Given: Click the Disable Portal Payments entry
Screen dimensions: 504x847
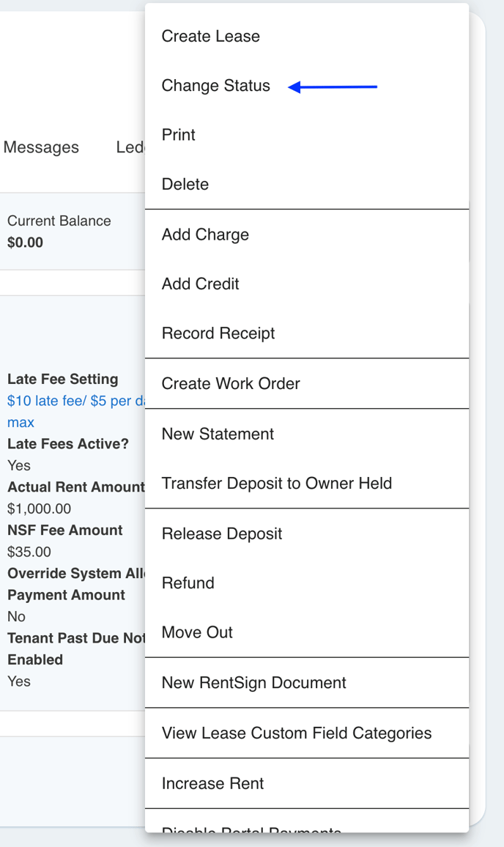Looking at the screenshot, I should click(x=251, y=829).
